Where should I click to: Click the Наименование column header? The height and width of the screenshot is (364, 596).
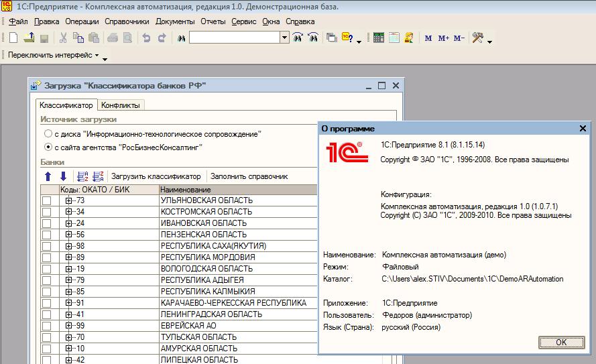pyautogui.click(x=238, y=190)
